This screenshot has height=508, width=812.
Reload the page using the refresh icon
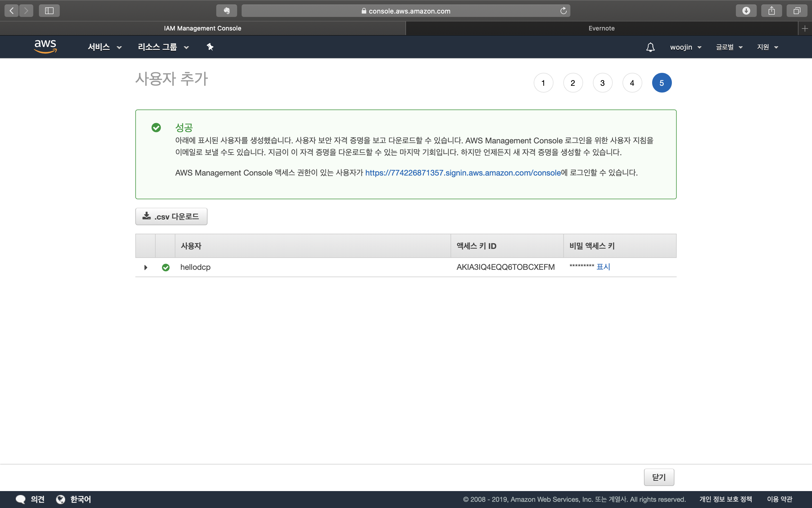click(563, 11)
